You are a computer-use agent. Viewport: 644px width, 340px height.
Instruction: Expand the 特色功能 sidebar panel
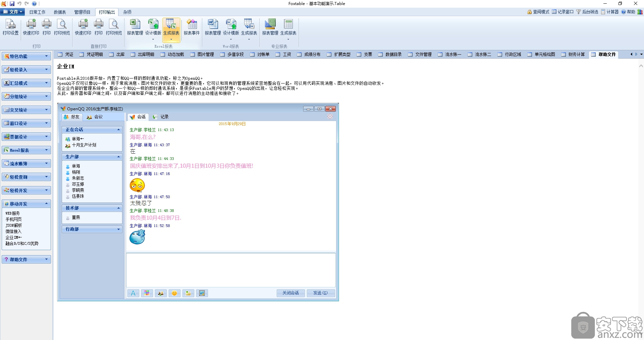(x=26, y=56)
